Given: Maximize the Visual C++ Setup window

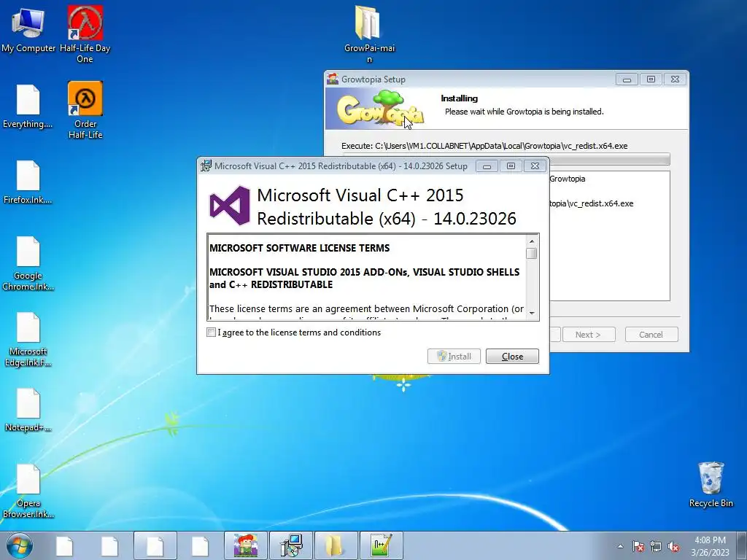Looking at the screenshot, I should [x=511, y=166].
